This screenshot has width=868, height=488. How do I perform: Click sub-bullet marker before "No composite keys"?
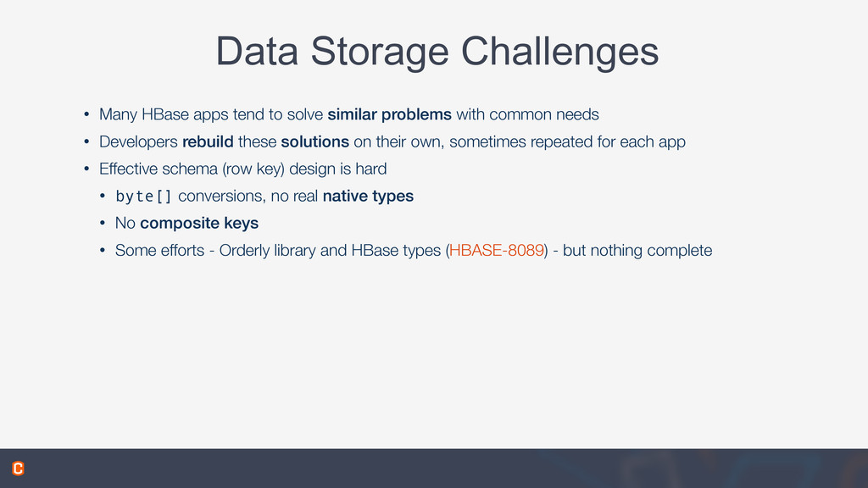[x=103, y=223]
